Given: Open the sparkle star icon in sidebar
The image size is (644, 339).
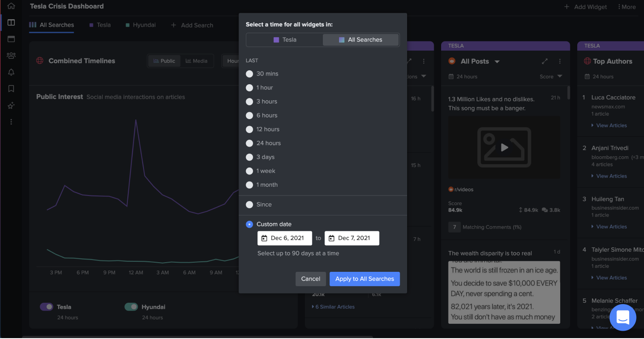Looking at the screenshot, I should (x=11, y=105).
